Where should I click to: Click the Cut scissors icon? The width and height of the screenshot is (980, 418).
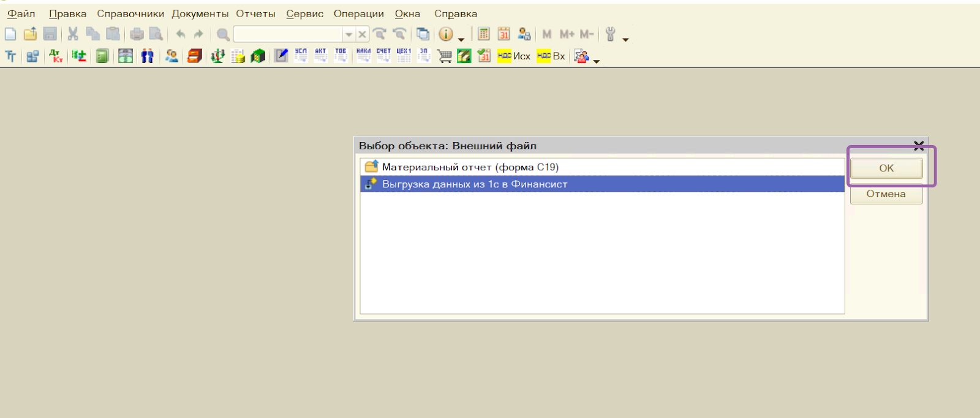(x=73, y=34)
